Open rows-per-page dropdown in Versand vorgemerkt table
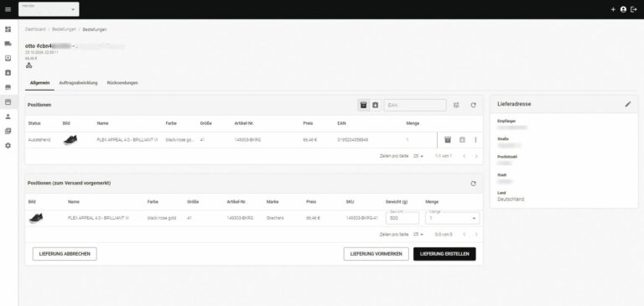 pos(418,234)
